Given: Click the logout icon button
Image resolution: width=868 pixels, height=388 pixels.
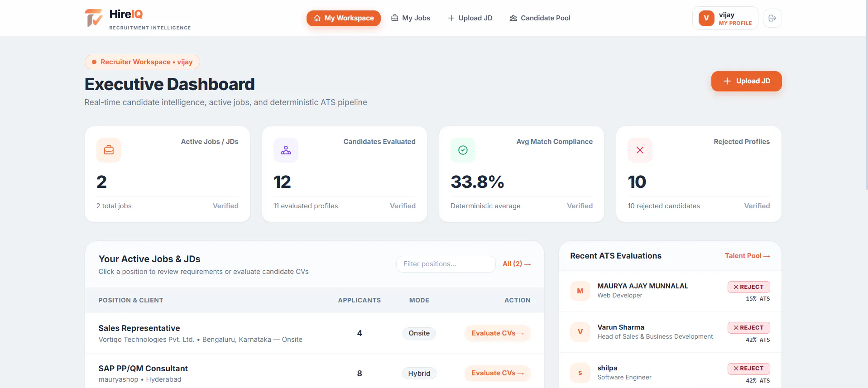Looking at the screenshot, I should point(772,18).
